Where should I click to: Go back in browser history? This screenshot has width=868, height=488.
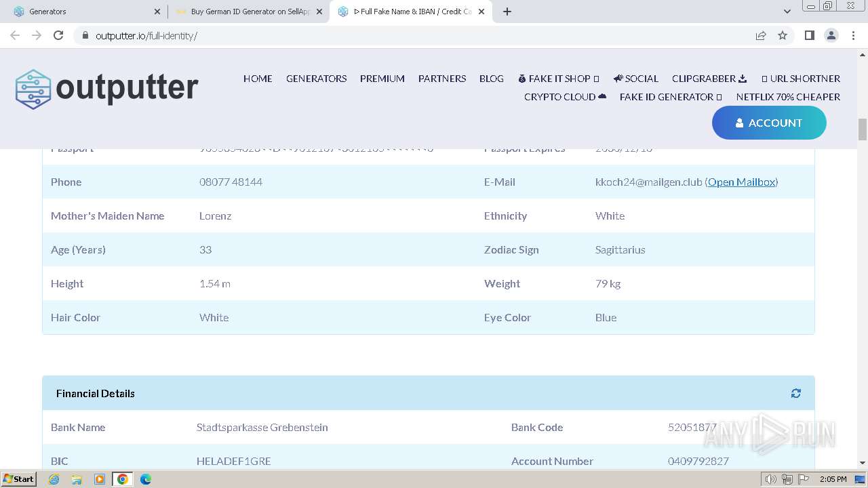(x=15, y=35)
